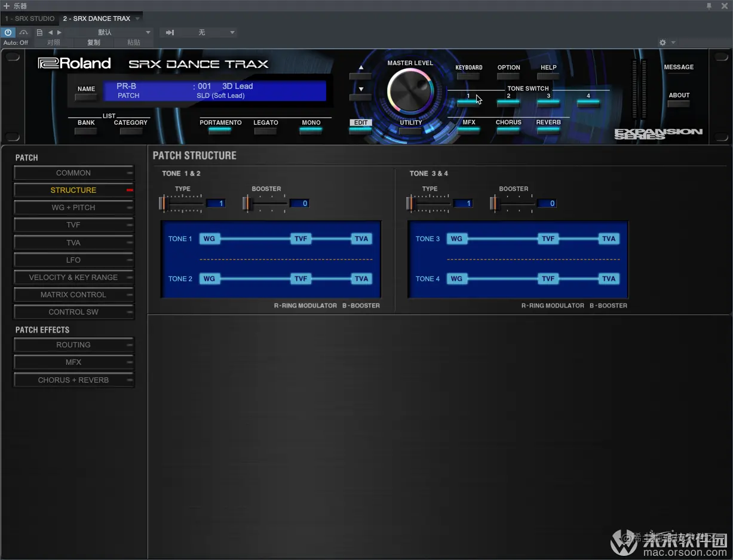Image resolution: width=733 pixels, height=560 pixels.
Task: Click the WG block of TONE 1
Action: tap(209, 239)
